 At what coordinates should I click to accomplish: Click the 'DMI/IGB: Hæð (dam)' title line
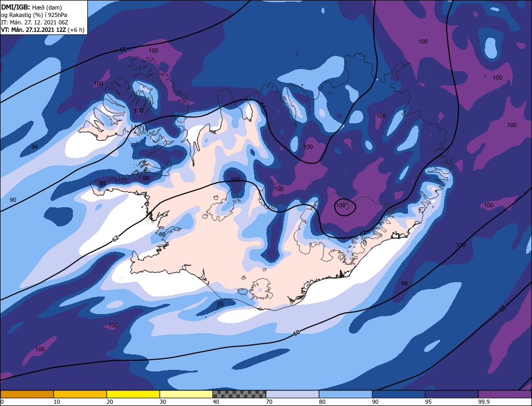[x=31, y=7]
